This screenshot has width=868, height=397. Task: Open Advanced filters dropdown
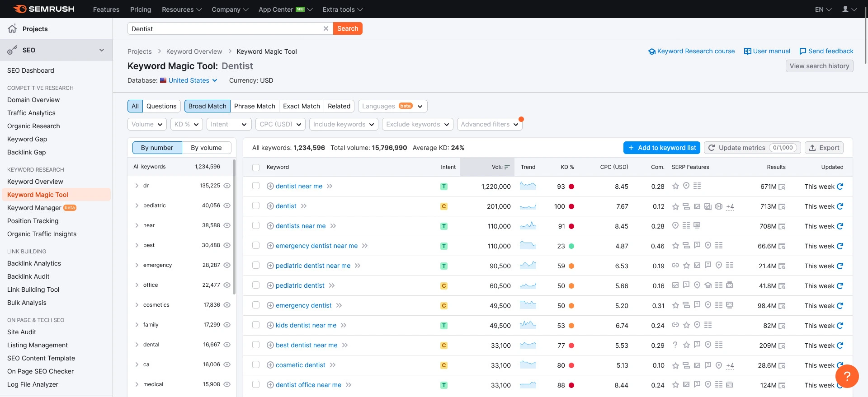[x=490, y=124]
